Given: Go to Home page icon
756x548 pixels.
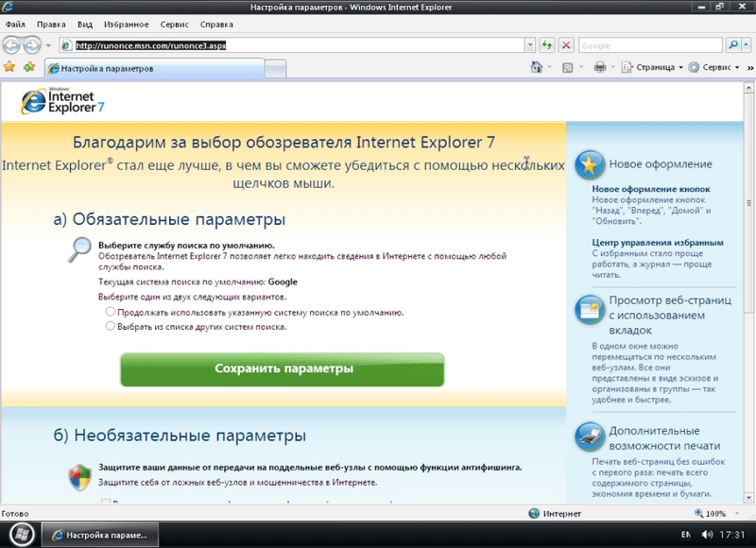Looking at the screenshot, I should pos(536,67).
